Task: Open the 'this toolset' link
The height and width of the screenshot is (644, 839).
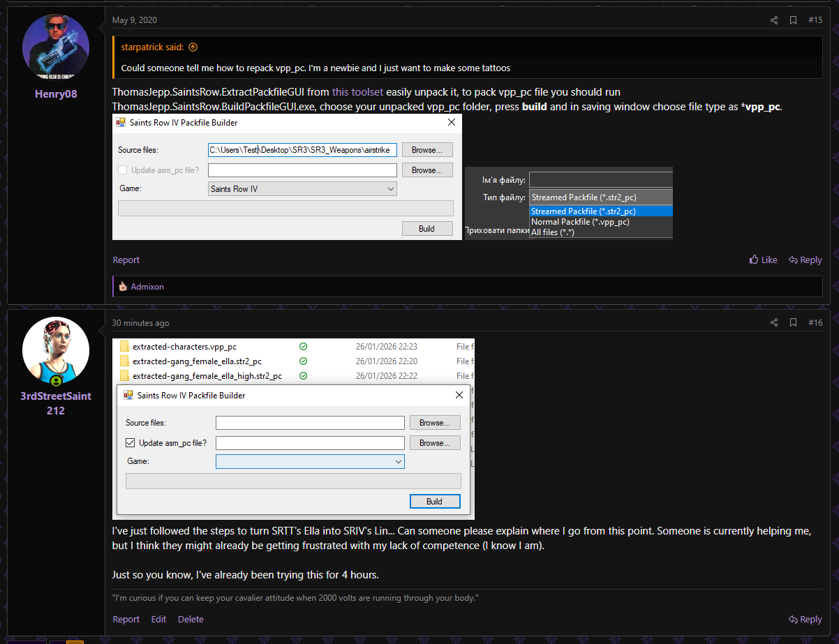Action: pos(357,92)
